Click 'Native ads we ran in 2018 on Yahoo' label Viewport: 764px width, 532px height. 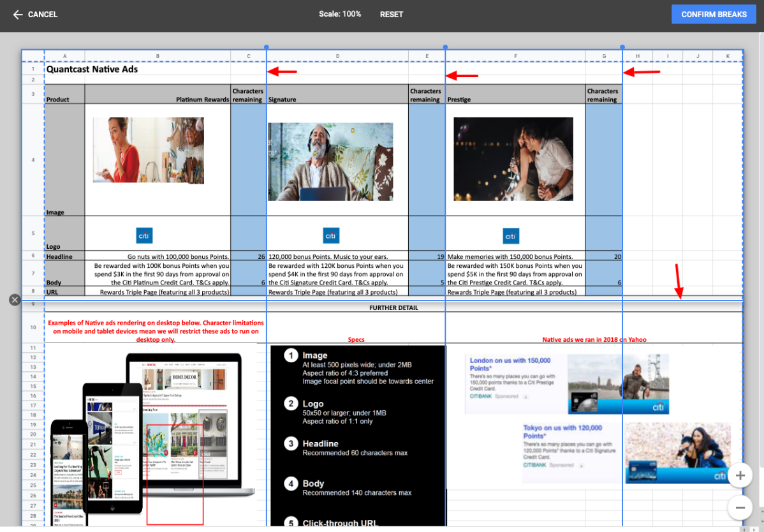pos(594,339)
